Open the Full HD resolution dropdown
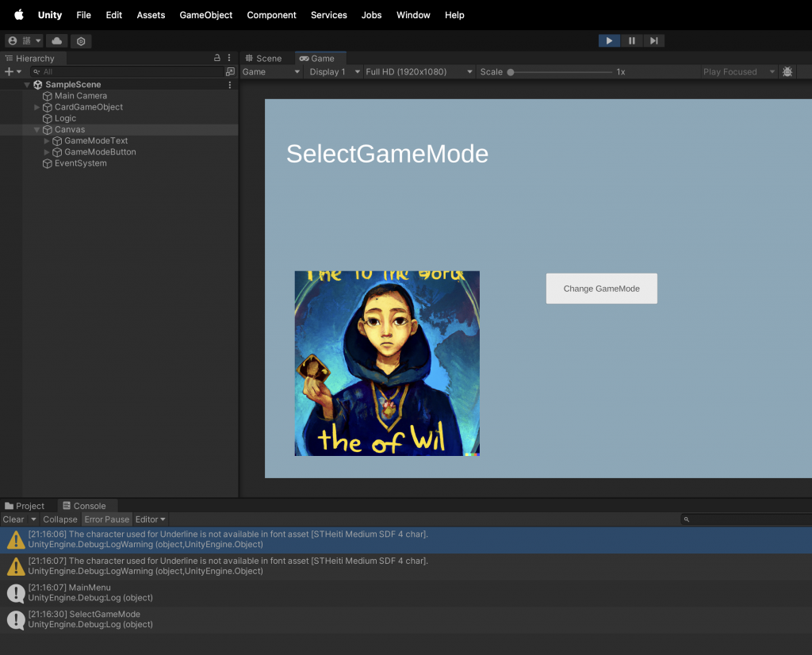The height and width of the screenshot is (655, 812). click(419, 72)
